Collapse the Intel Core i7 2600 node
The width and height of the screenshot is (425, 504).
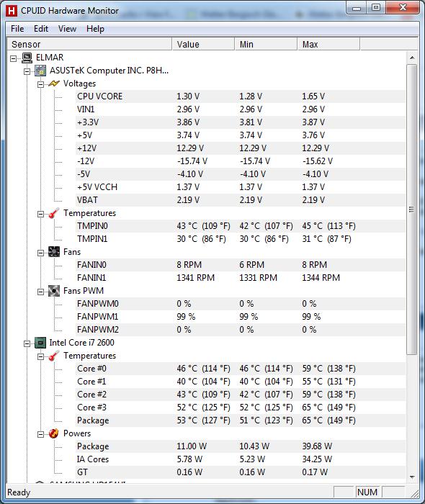[x=27, y=343]
